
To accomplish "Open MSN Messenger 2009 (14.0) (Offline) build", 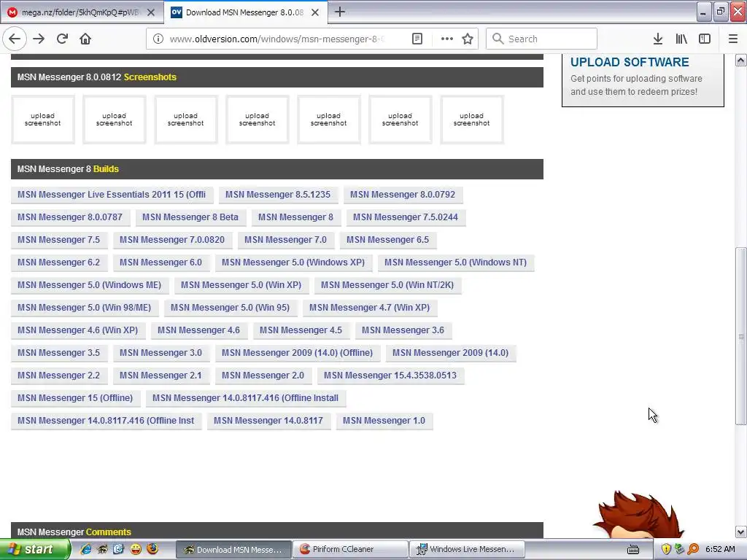I will tap(298, 353).
